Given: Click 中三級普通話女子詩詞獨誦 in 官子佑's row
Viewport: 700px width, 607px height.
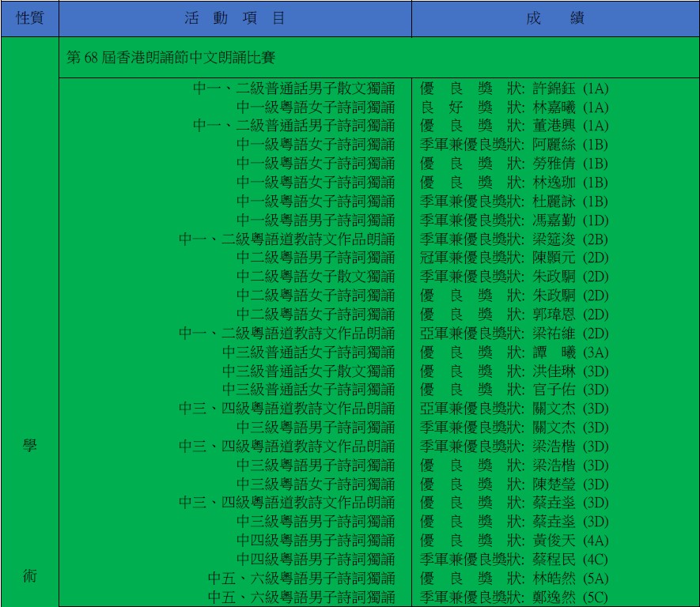Looking at the screenshot, I should coord(308,390).
